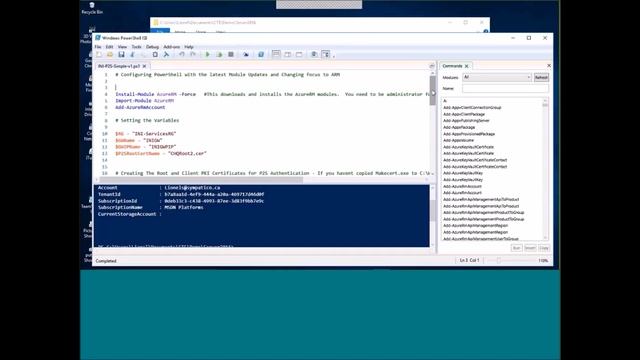Show the script pane maximized

pos(299,54)
